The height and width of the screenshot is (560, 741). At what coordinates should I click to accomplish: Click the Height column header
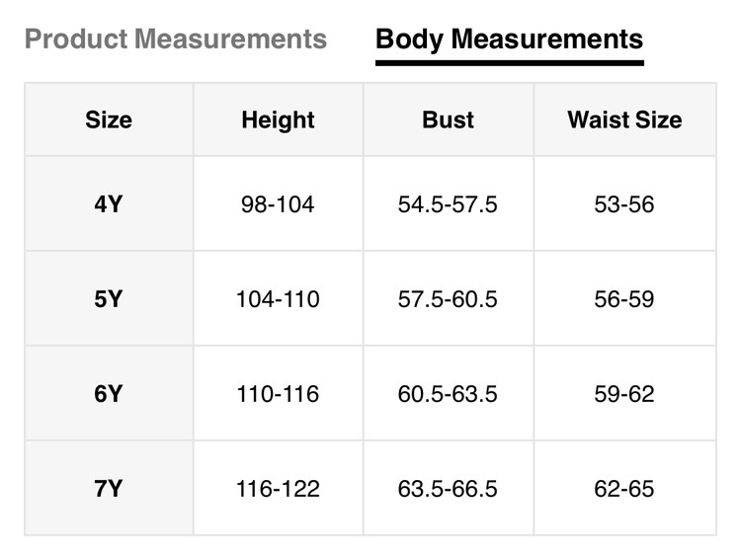point(278,120)
